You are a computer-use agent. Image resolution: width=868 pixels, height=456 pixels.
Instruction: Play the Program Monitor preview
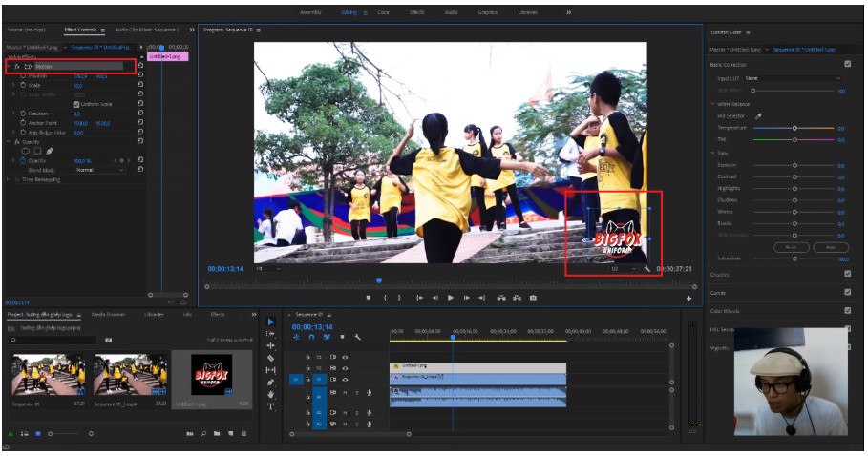click(451, 298)
